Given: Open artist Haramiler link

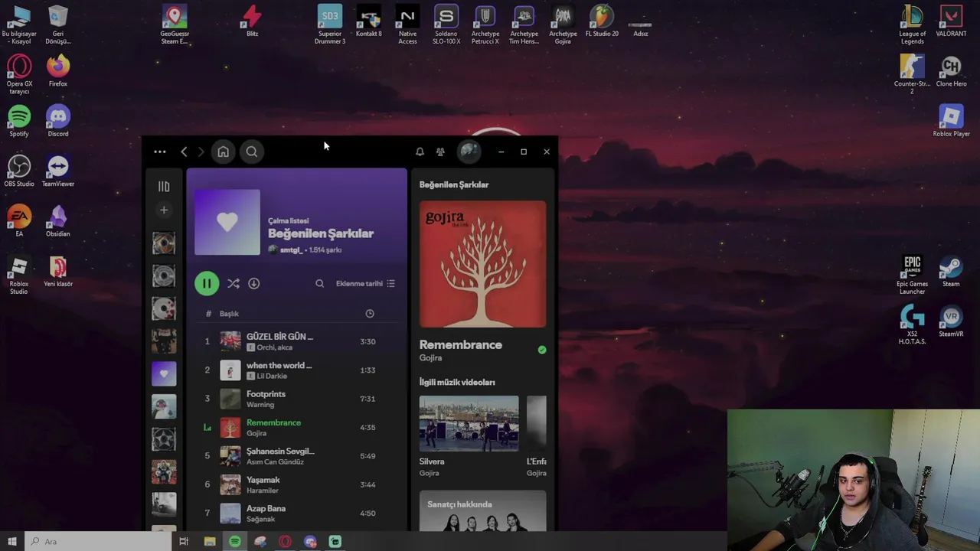Looking at the screenshot, I should coord(263,491).
